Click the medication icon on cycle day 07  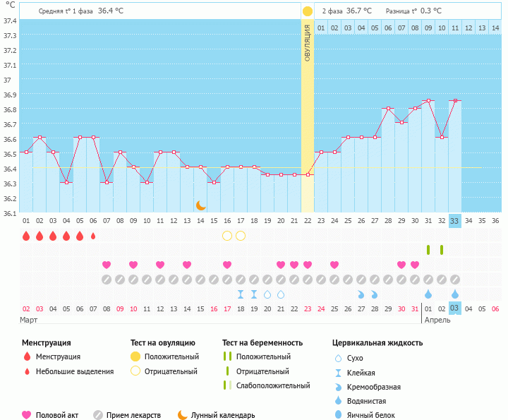pyautogui.click(x=107, y=280)
